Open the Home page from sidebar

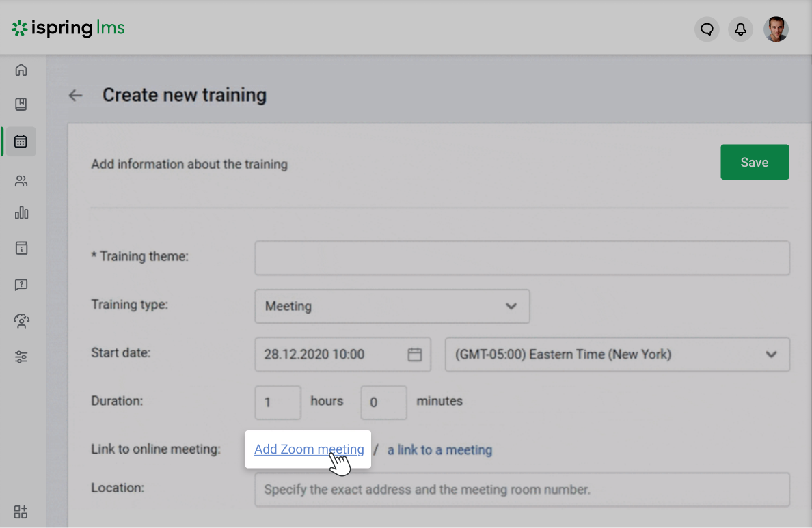21,70
